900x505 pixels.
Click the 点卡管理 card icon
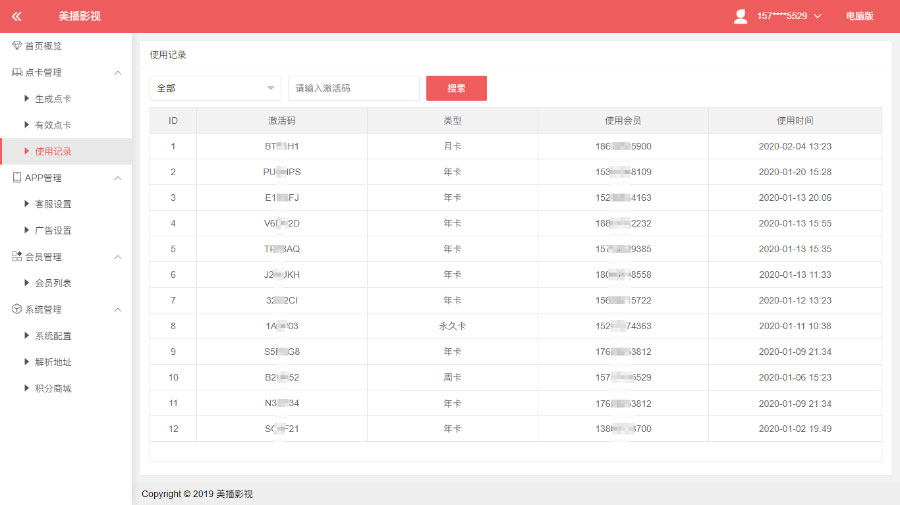tap(16, 73)
